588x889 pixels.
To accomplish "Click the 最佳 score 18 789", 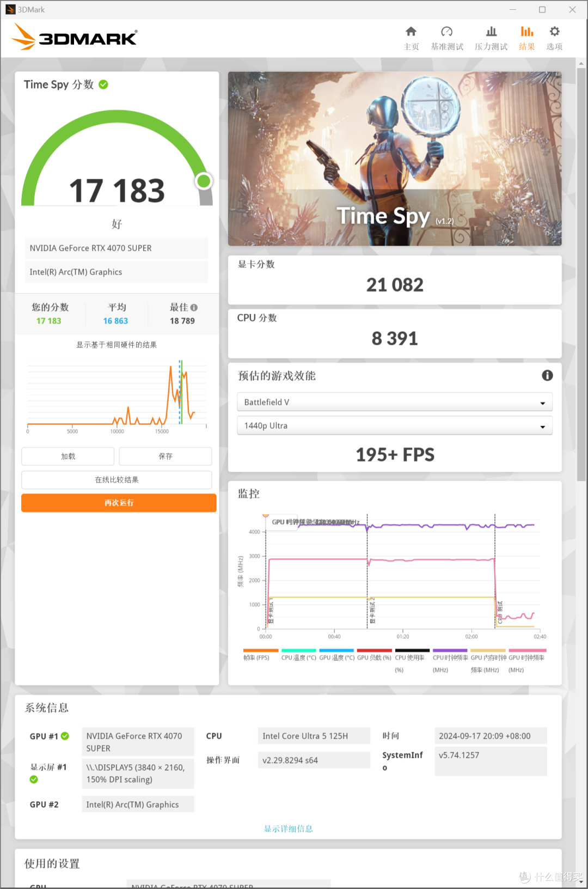I will point(182,321).
